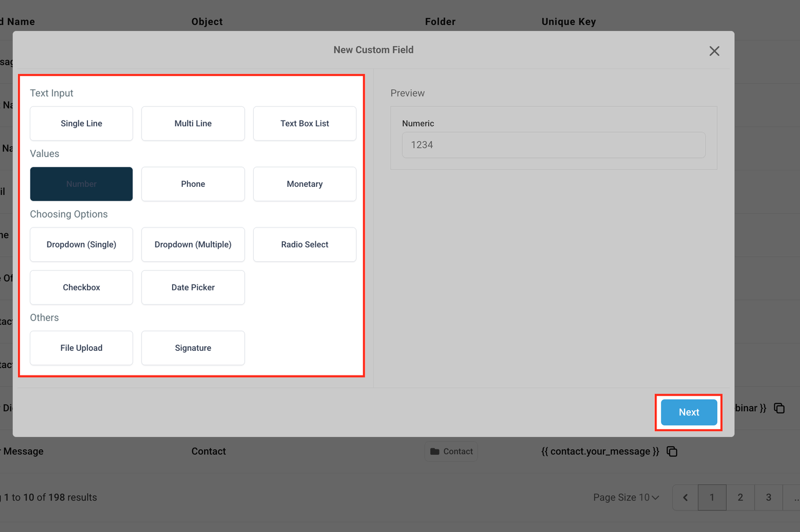Pick the Dropdown (Single) option
The width and height of the screenshot is (800, 532).
click(x=81, y=245)
